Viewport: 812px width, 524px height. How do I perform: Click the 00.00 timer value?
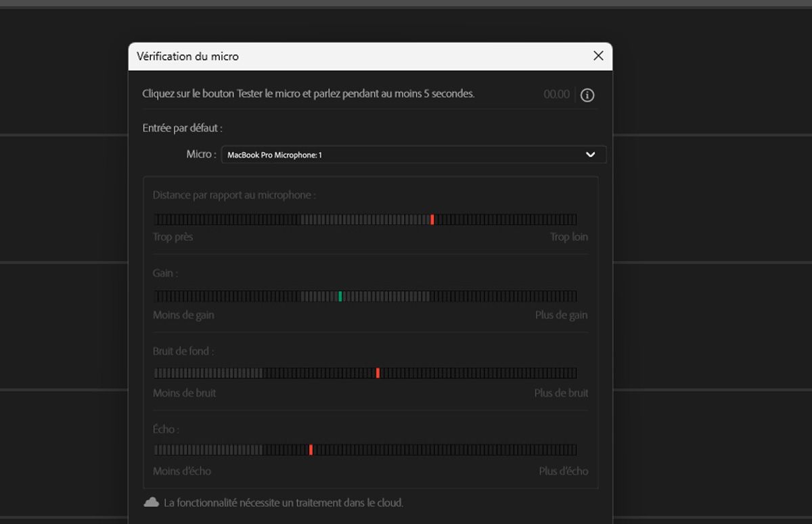tap(557, 95)
